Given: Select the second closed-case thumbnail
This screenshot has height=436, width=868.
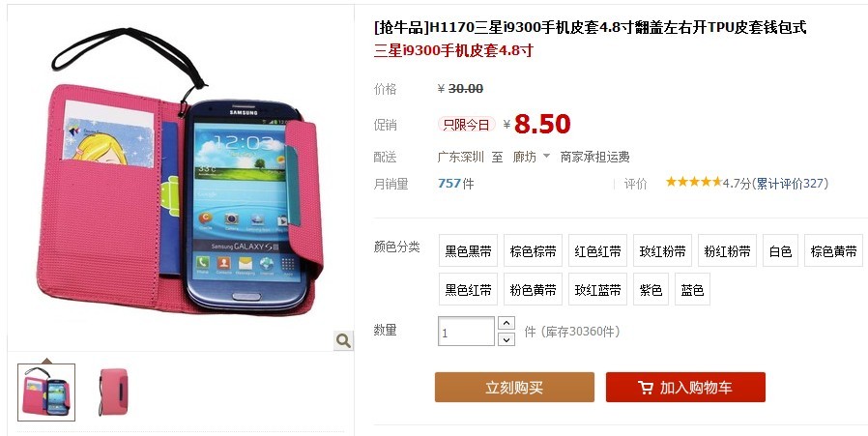Looking at the screenshot, I should coord(114,392).
